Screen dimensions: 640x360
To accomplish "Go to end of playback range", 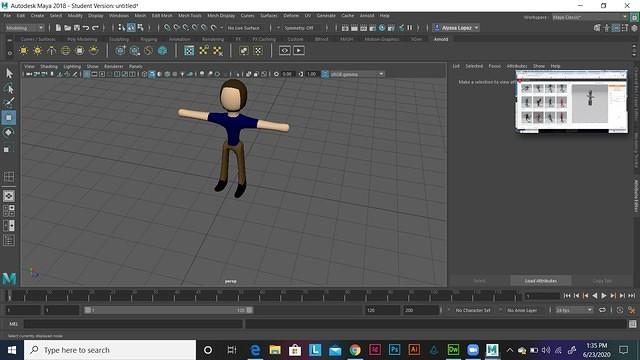I will tap(631, 296).
